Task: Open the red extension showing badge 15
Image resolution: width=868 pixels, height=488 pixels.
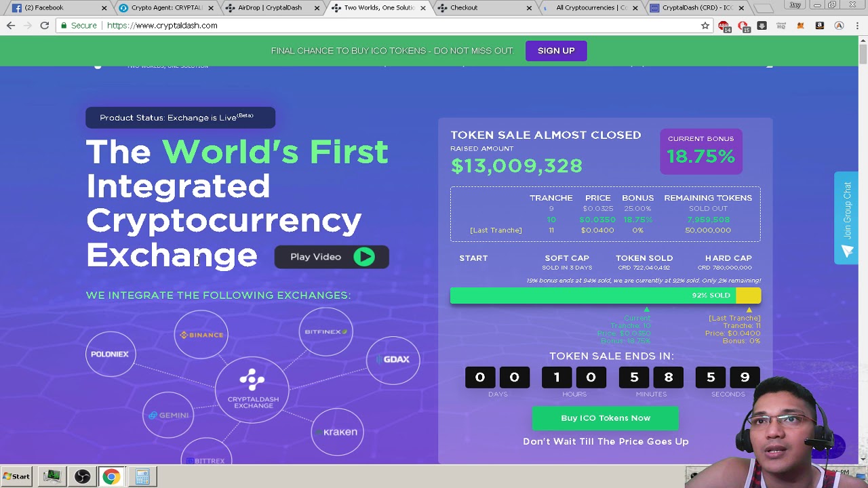Action: (743, 26)
